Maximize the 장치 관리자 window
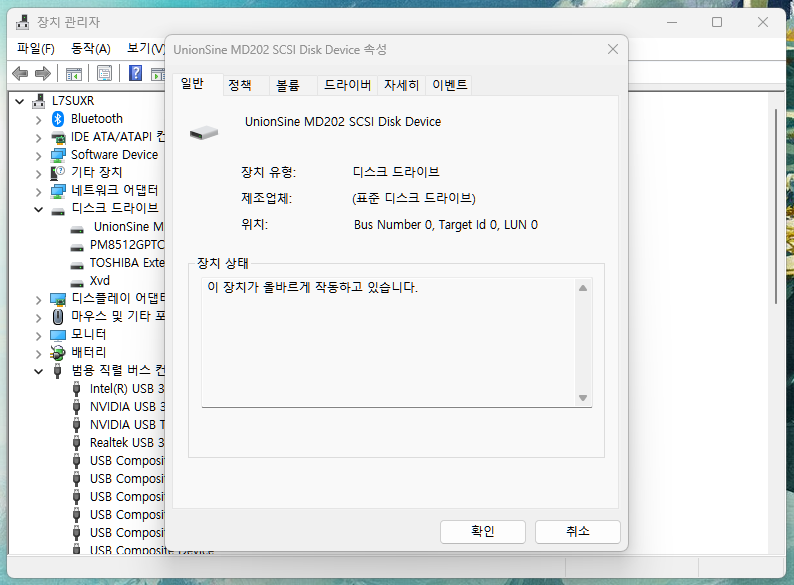The image size is (794, 585). (x=717, y=22)
